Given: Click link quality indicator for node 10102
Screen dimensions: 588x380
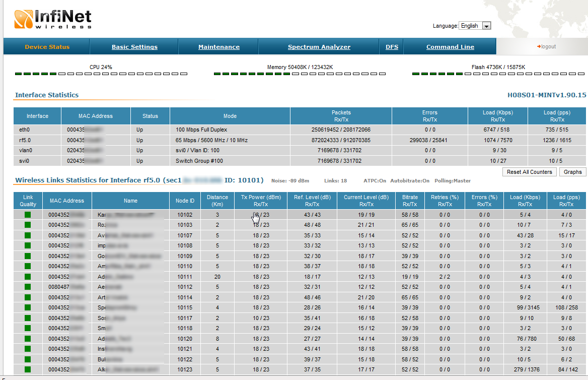Looking at the screenshot, I should (x=28, y=215).
